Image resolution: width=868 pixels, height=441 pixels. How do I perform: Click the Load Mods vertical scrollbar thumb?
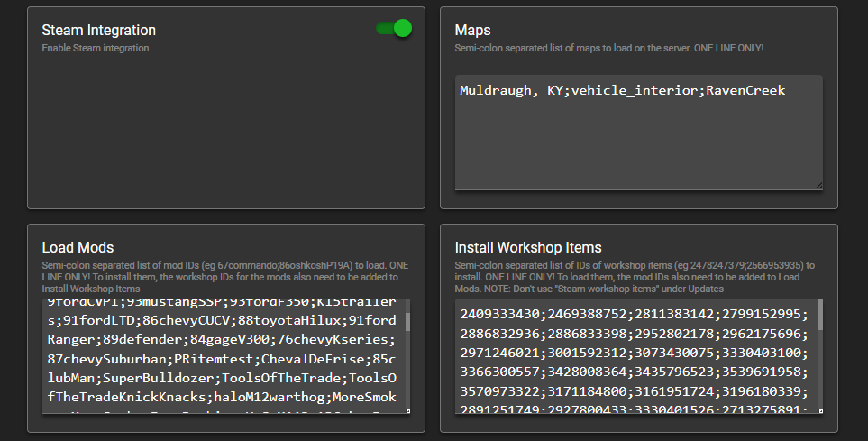(408, 322)
